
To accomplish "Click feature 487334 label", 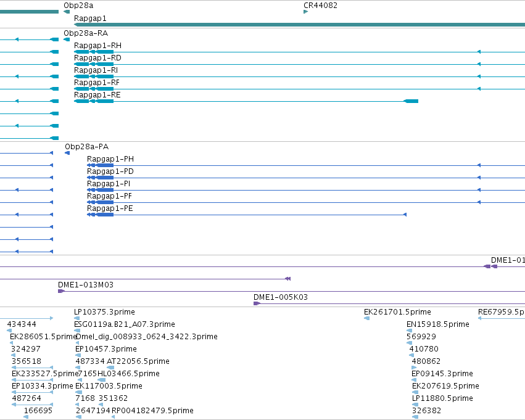I will 90,362.
